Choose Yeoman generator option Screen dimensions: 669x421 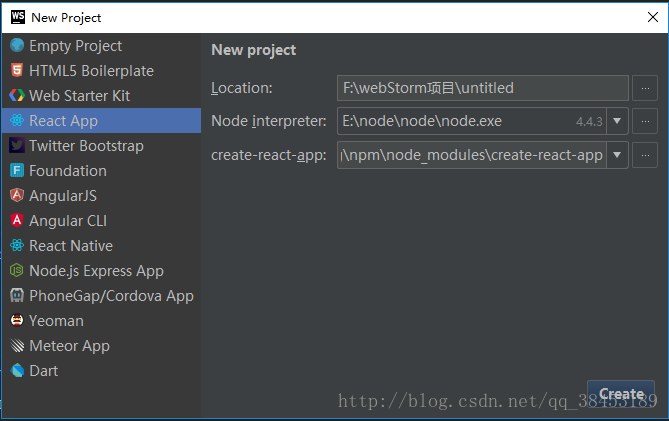102,320
